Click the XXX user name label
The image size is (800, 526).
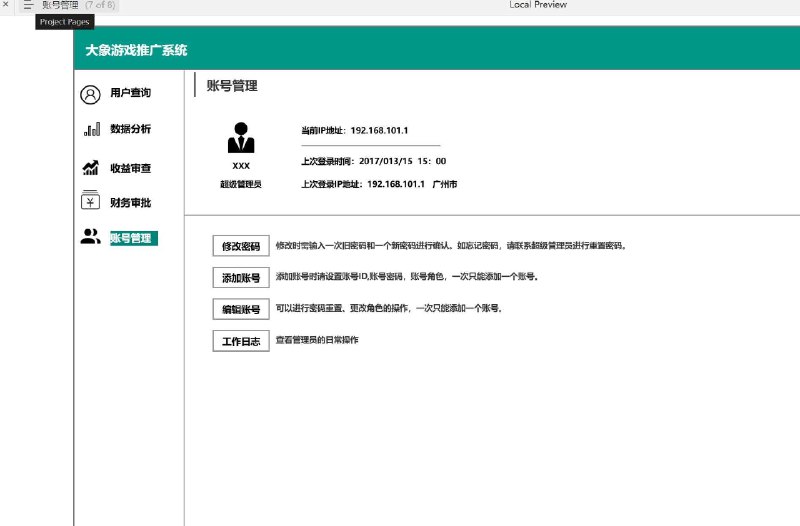(x=241, y=166)
